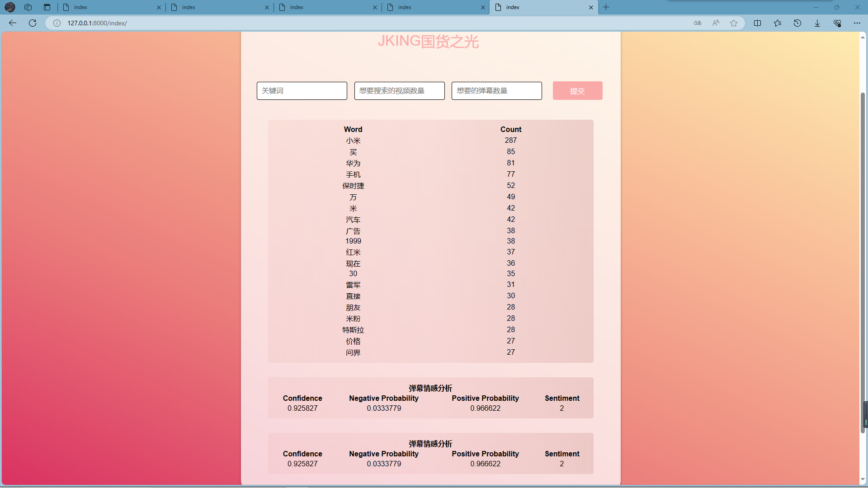The width and height of the screenshot is (868, 488).
Task: Open the favorites list icon
Action: pos(778,23)
